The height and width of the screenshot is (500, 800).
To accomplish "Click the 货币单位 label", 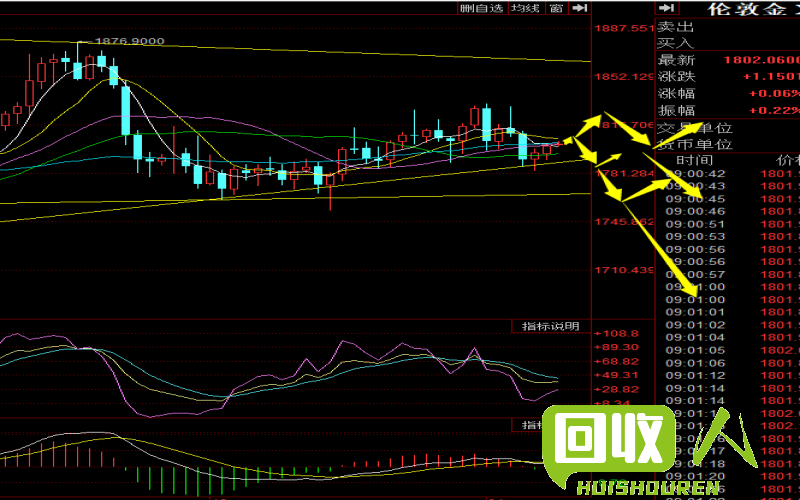I will coord(695,144).
